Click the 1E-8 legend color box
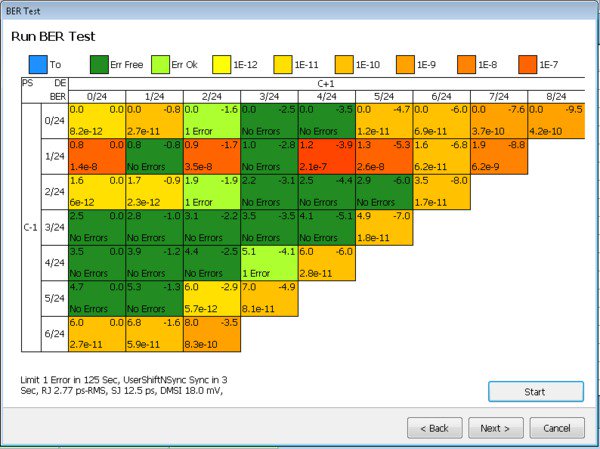The height and width of the screenshot is (449, 600). [467, 64]
